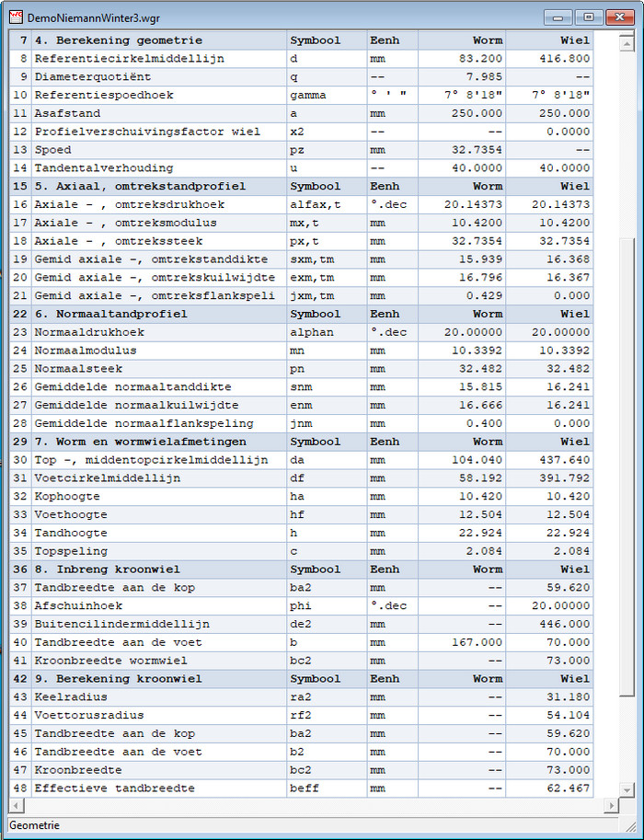Close the DemoNiemannWinter3.wgr window
Screen dimensions: 644x840
click(619, 17)
